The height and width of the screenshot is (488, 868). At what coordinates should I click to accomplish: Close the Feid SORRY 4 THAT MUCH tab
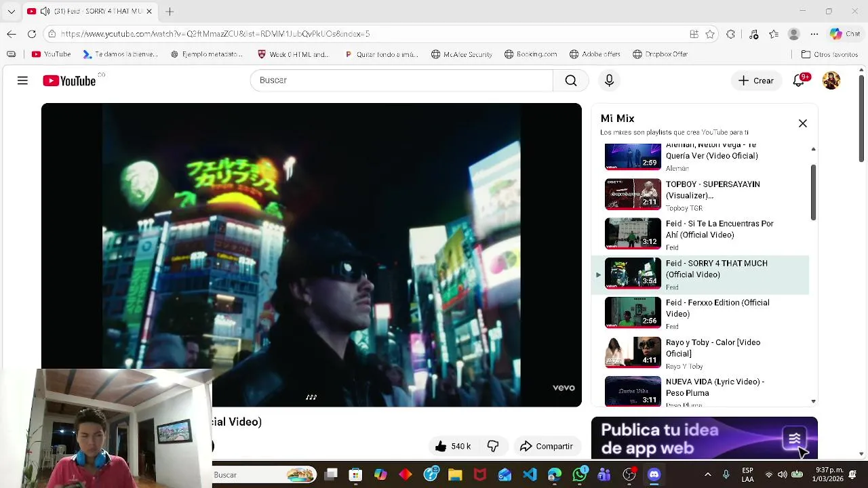[x=149, y=12]
